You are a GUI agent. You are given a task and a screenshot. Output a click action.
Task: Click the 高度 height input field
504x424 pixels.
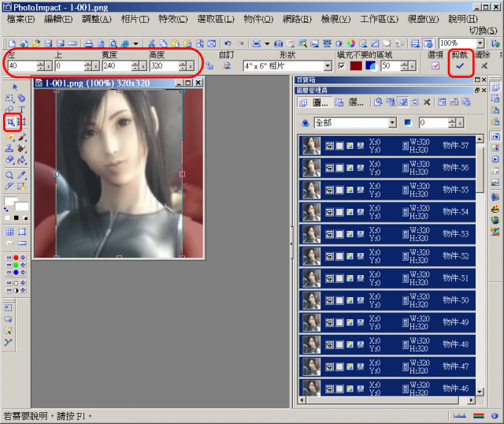pyautogui.click(x=164, y=66)
